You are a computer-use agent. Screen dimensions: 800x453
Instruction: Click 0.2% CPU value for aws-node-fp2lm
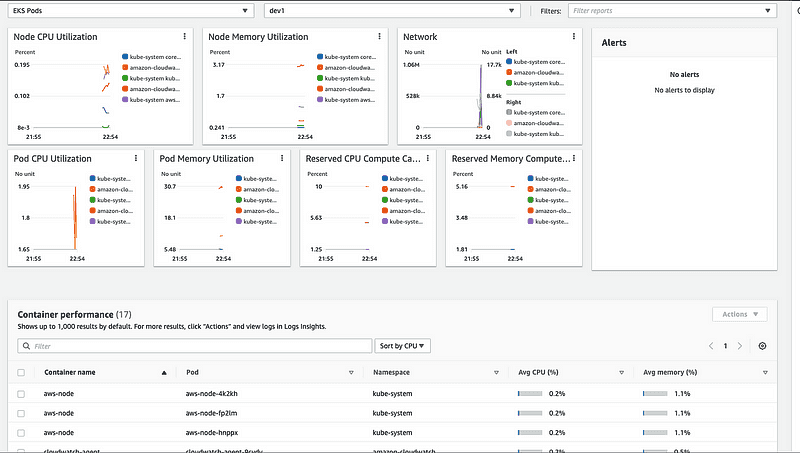[x=557, y=413]
